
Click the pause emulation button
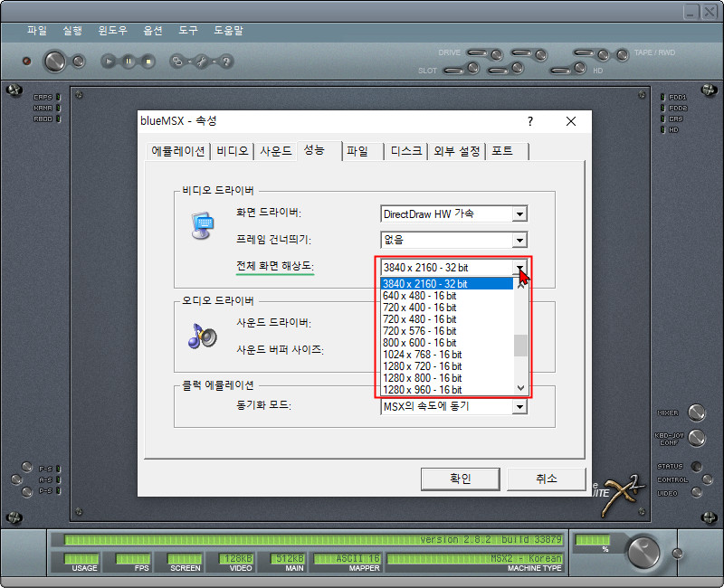pyautogui.click(x=129, y=61)
